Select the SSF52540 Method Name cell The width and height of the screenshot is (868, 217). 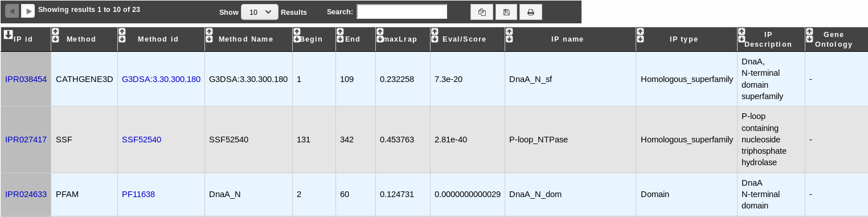coord(248,140)
